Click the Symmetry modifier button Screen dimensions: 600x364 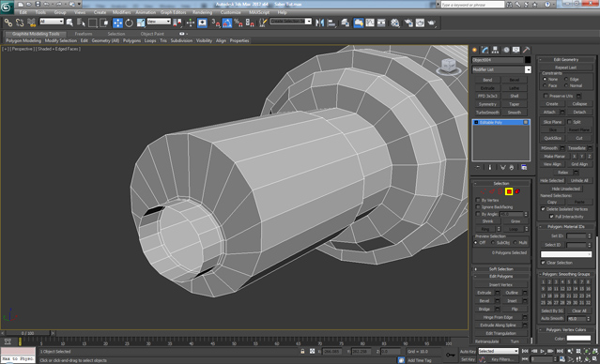pyautogui.click(x=487, y=104)
